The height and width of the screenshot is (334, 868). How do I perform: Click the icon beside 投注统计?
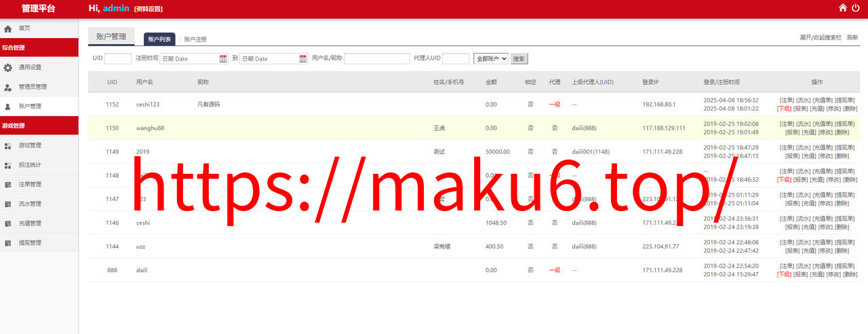[8, 165]
